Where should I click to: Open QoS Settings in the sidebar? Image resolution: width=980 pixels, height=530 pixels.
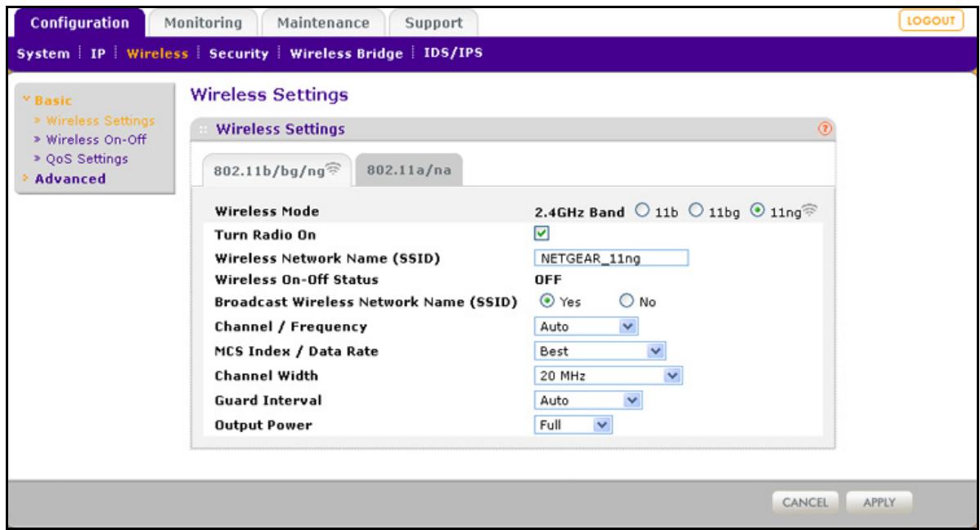(87, 159)
